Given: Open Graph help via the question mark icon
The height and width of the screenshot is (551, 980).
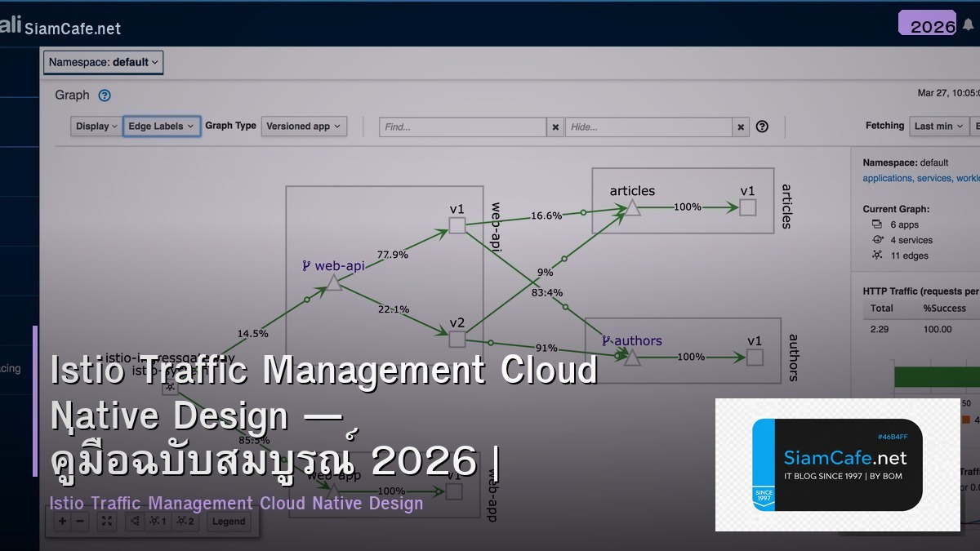Looking at the screenshot, I should [x=105, y=96].
